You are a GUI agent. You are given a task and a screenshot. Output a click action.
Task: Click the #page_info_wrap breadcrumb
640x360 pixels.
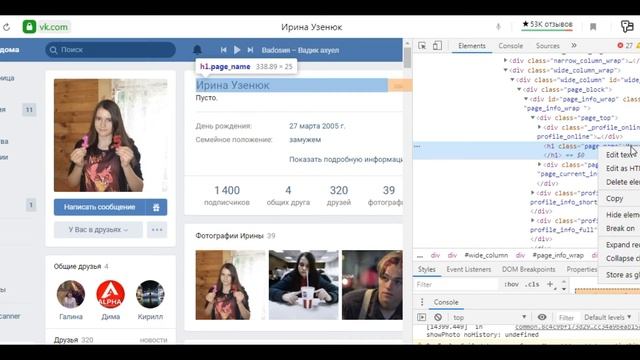(x=558, y=256)
